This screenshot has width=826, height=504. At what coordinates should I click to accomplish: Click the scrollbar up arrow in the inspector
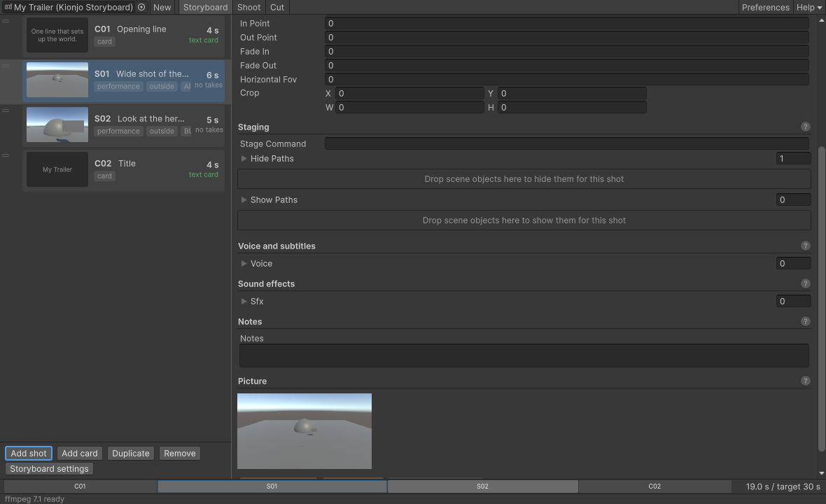coord(821,20)
